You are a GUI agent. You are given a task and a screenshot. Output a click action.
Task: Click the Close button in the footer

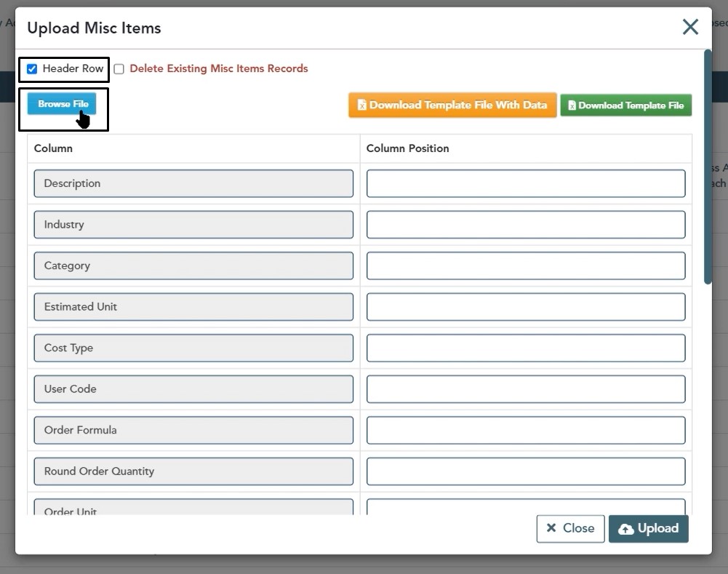coord(570,529)
